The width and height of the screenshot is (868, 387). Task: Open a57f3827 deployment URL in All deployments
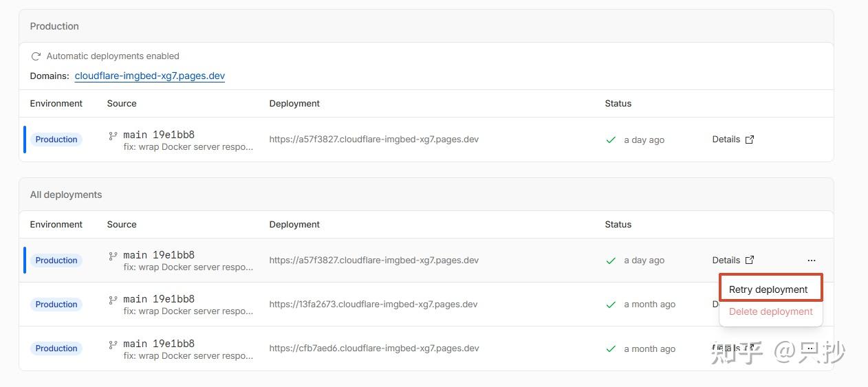pyautogui.click(x=374, y=261)
